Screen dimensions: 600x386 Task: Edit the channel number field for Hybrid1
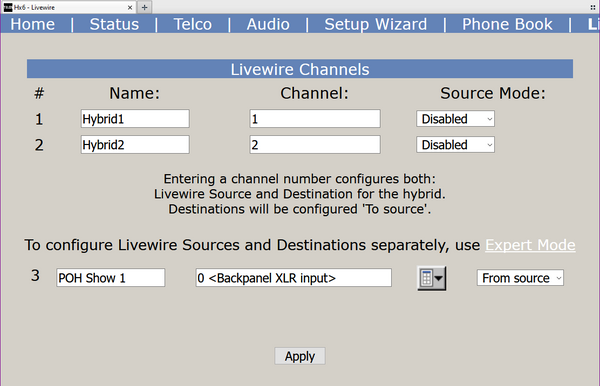tap(315, 119)
